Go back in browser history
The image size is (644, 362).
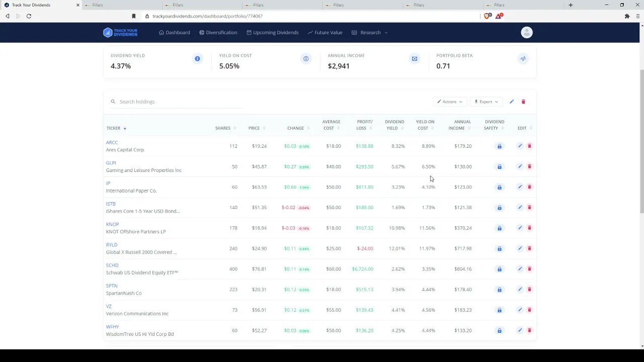coord(7,16)
